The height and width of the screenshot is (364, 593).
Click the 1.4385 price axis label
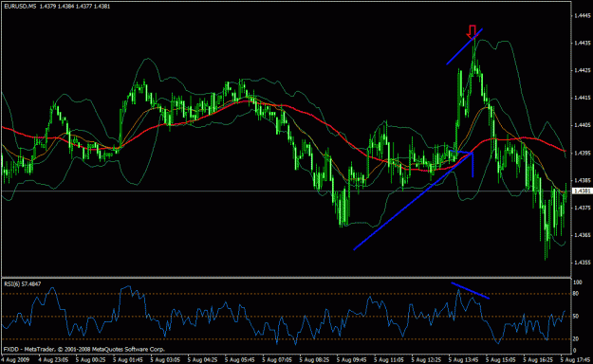pyautogui.click(x=582, y=180)
